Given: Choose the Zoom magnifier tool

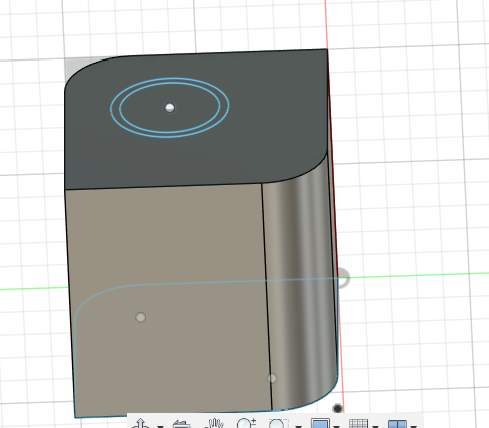Looking at the screenshot, I should pyautogui.click(x=246, y=423).
